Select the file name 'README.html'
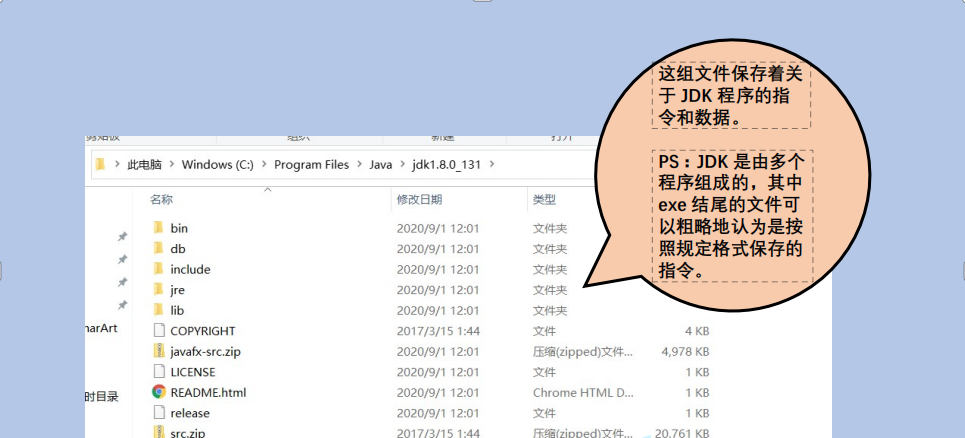The height and width of the screenshot is (438, 965). coord(208,392)
